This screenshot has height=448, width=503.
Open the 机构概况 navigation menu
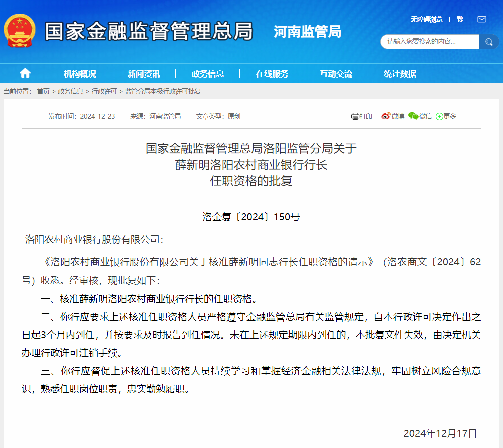click(80, 74)
